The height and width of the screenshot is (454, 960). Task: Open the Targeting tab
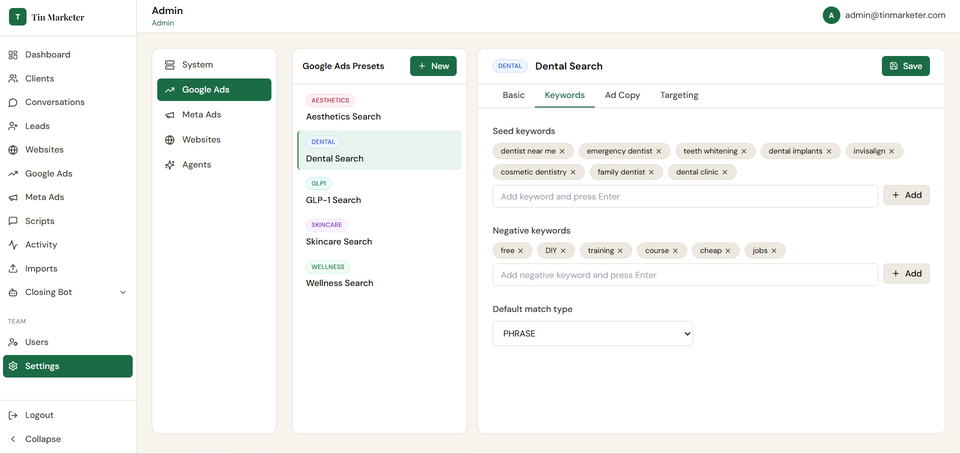tap(679, 95)
